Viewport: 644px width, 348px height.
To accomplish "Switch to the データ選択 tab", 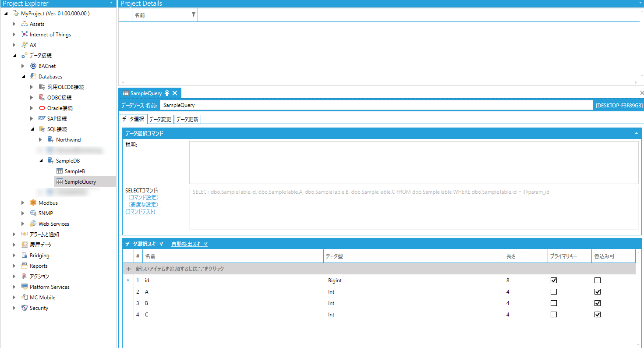I will 133,119.
